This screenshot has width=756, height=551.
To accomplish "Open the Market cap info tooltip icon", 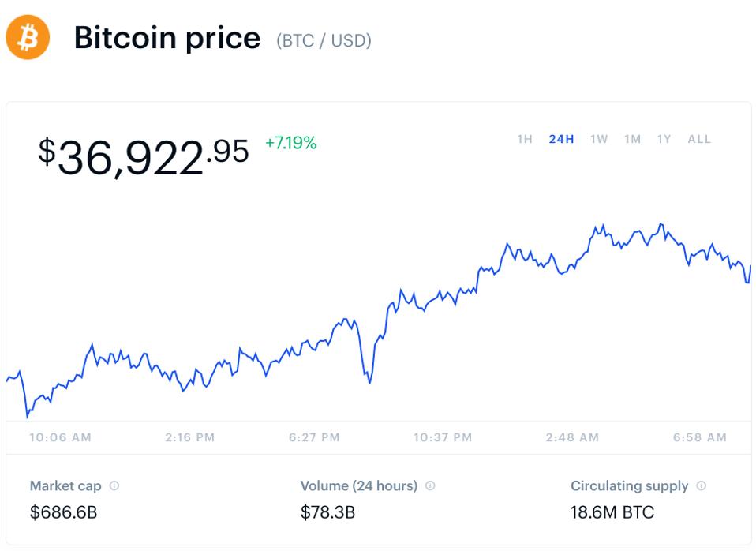I will [x=114, y=486].
